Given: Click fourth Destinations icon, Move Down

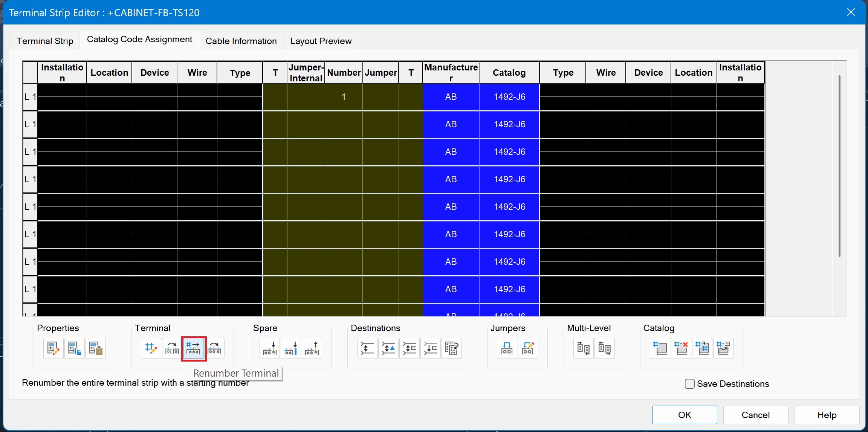Looking at the screenshot, I should (431, 348).
